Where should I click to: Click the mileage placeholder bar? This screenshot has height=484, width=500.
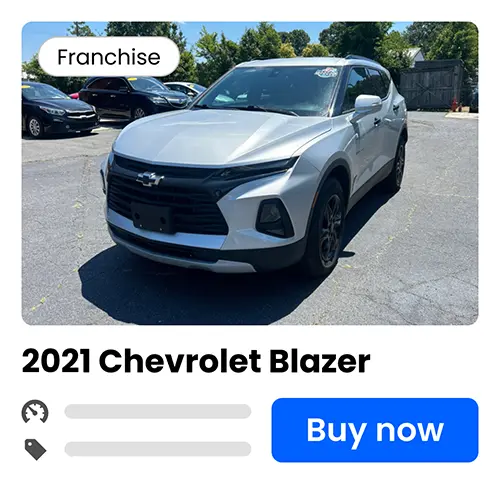[158, 411]
